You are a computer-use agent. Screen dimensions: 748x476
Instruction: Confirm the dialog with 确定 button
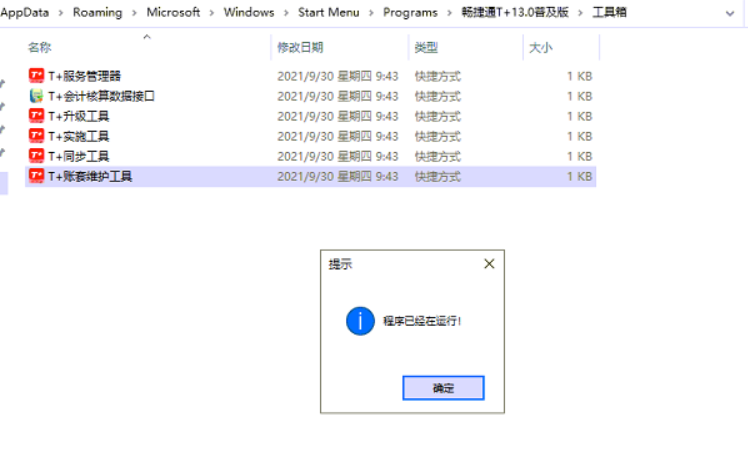click(443, 388)
